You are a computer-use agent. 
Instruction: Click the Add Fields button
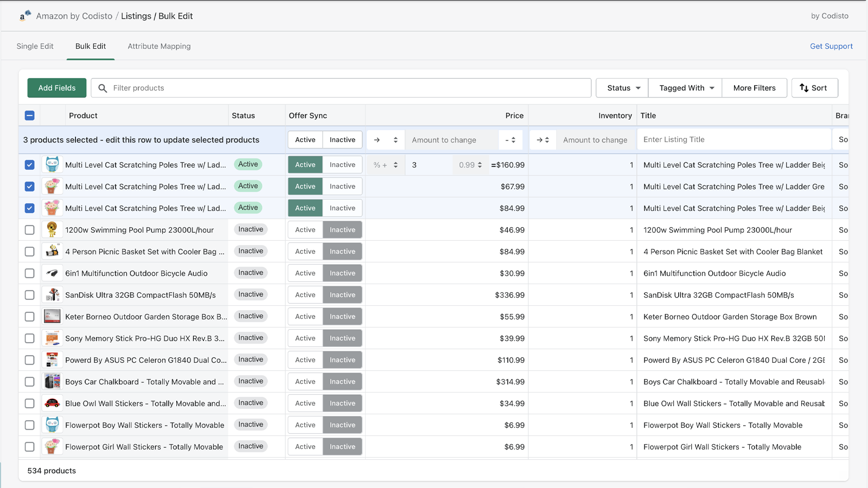pyautogui.click(x=57, y=88)
